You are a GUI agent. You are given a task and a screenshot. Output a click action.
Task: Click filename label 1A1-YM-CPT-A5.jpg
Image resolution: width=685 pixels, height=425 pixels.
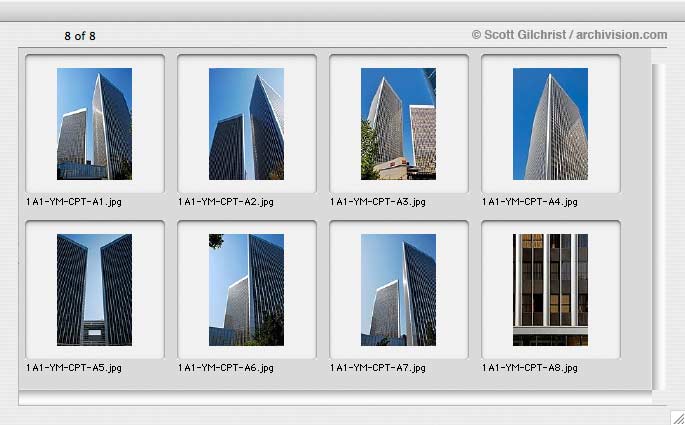(x=74, y=368)
